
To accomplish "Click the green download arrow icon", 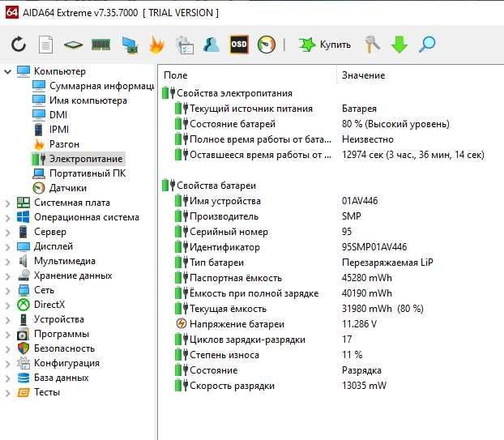I will (399, 45).
